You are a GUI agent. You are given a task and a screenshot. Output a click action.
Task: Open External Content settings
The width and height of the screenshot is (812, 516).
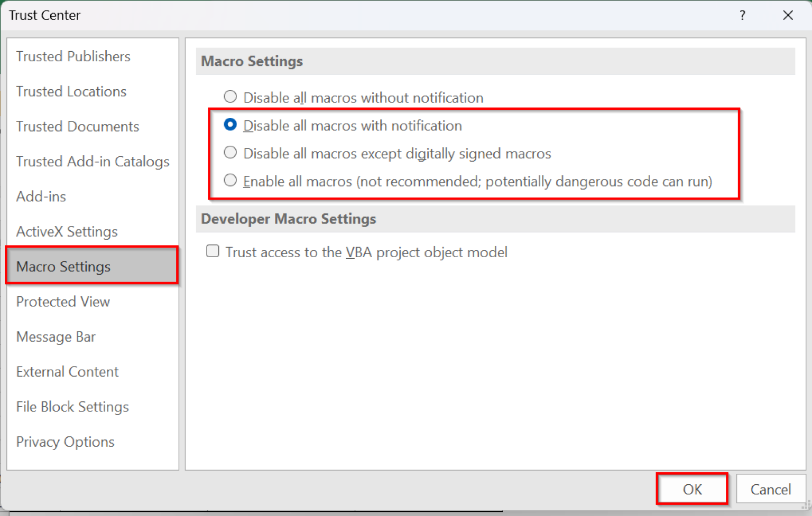(67, 371)
